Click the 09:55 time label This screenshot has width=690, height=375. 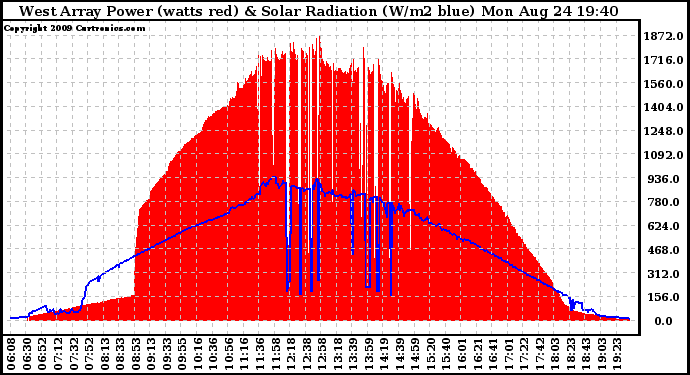[182, 354]
